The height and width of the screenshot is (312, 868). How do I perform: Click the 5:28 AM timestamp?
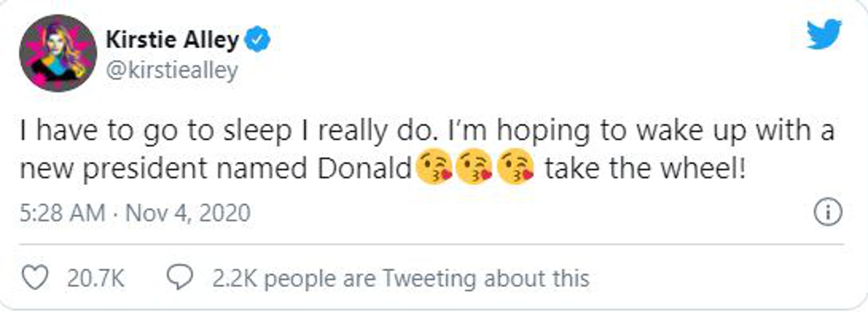tap(62, 213)
